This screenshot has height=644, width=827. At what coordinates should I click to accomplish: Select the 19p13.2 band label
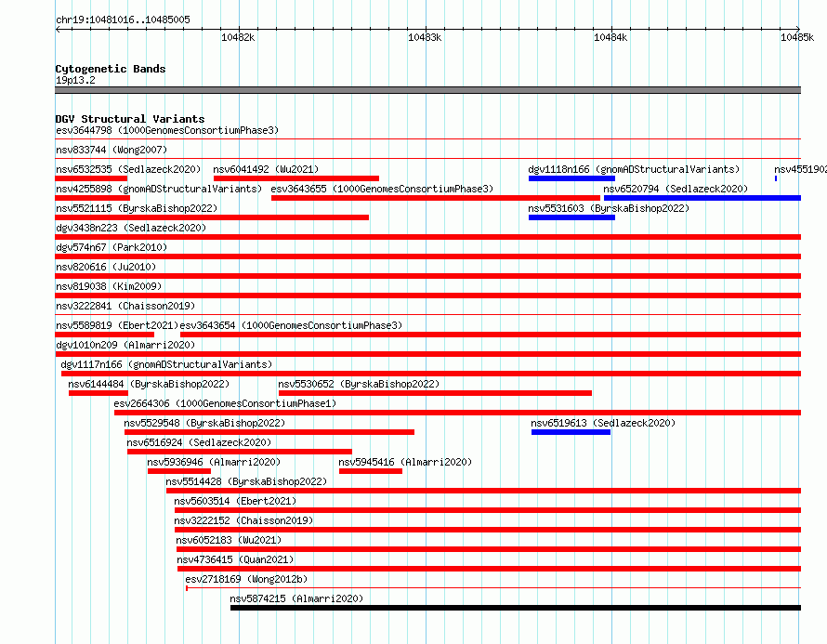(x=75, y=80)
